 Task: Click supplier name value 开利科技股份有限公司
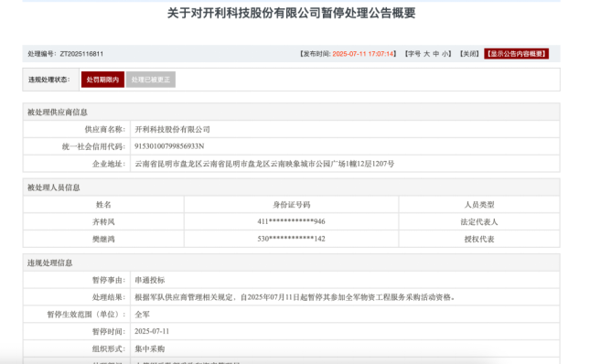tap(172, 129)
